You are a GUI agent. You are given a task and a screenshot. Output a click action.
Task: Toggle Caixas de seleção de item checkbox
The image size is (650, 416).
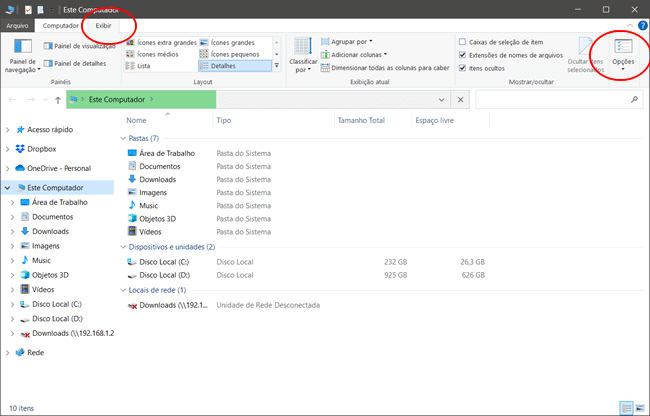(462, 42)
